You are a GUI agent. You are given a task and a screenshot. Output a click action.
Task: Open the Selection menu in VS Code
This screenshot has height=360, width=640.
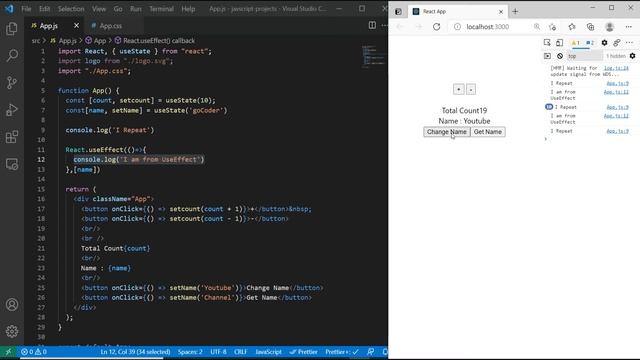[x=71, y=9]
